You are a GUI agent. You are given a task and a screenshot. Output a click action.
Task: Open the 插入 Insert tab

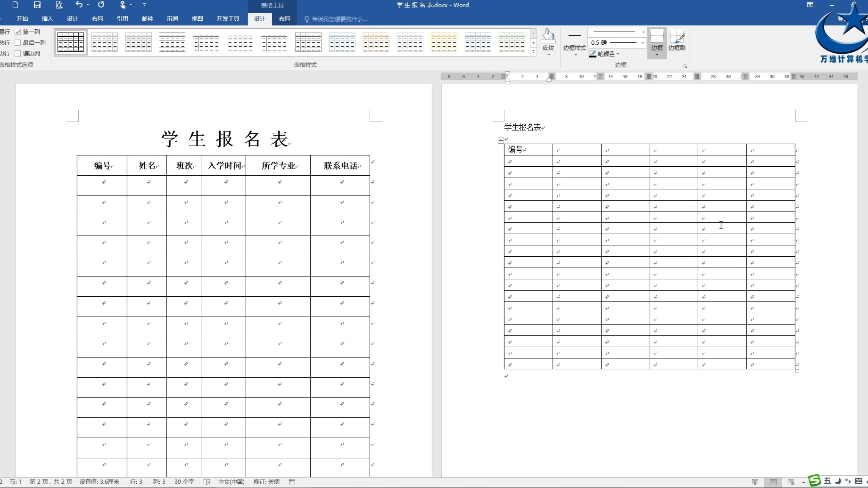[x=47, y=19]
